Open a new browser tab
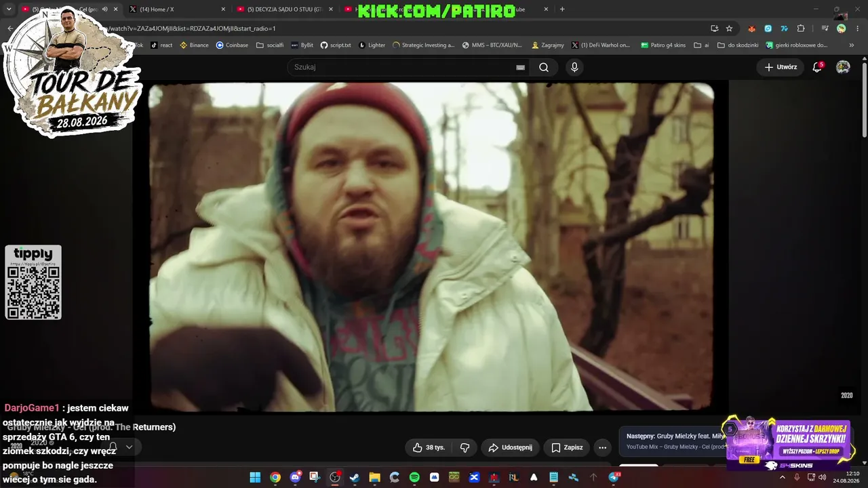The width and height of the screenshot is (868, 488). pos(562,9)
